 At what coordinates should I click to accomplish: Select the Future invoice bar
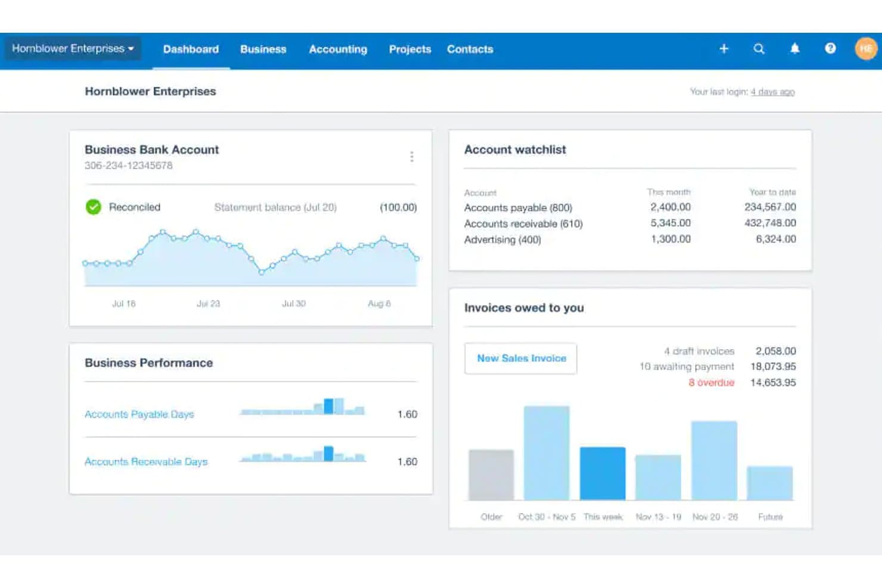point(770,483)
